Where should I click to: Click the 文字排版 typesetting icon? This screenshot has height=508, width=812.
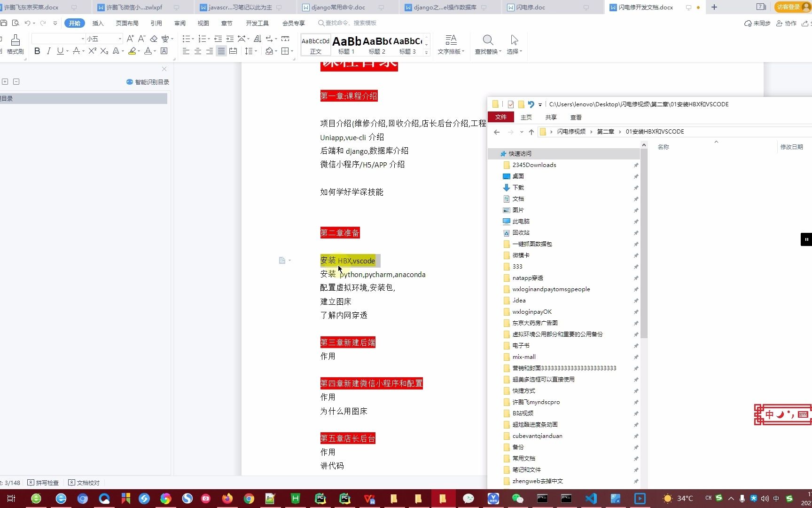tap(450, 45)
